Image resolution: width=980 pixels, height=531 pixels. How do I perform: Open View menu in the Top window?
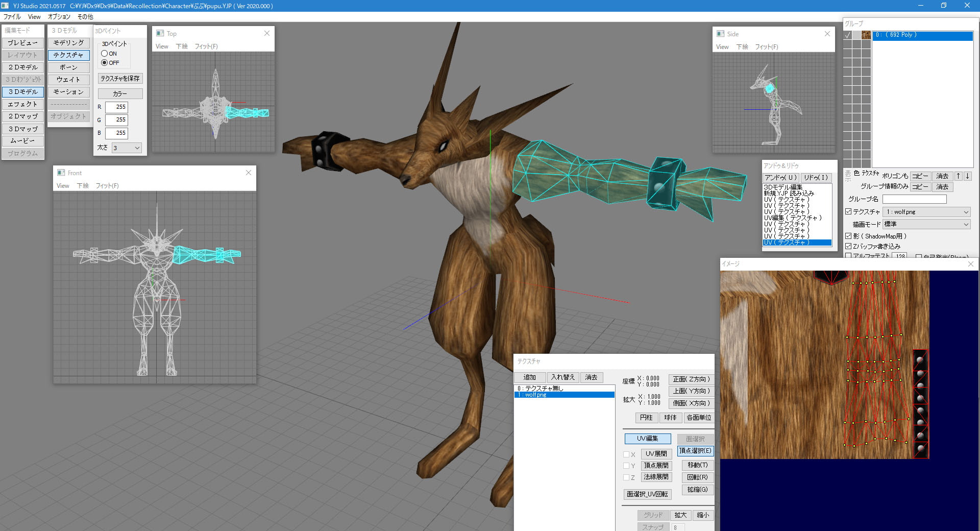click(162, 46)
